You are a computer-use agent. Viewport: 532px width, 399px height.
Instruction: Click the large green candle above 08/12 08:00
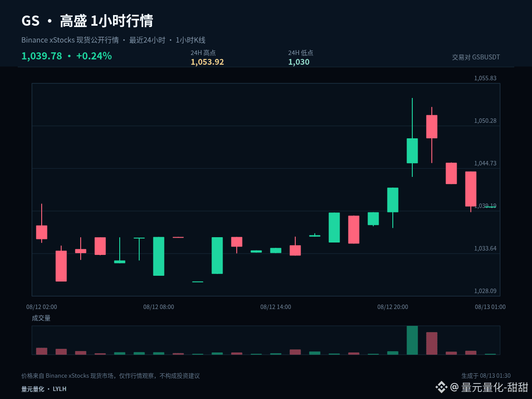pyautogui.click(x=159, y=256)
